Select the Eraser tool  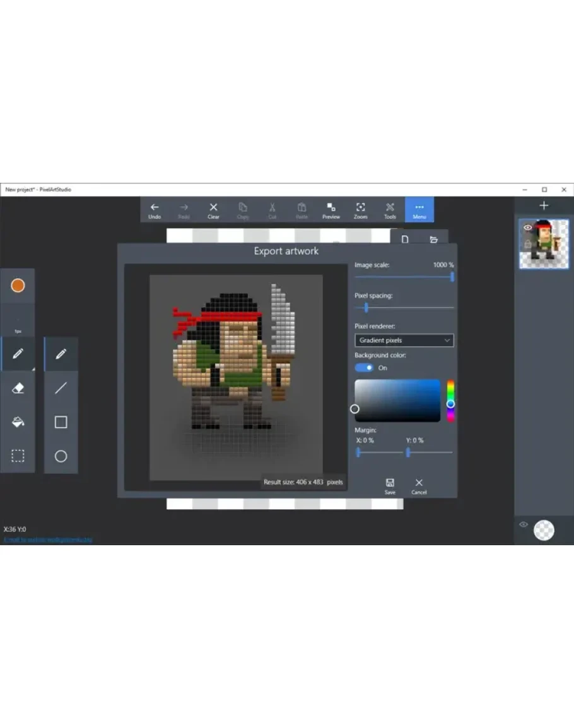[x=18, y=388]
